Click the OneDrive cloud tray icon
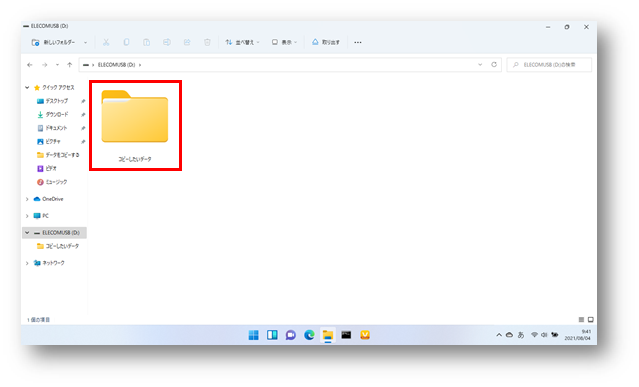The height and width of the screenshot is (387, 639). (x=509, y=335)
